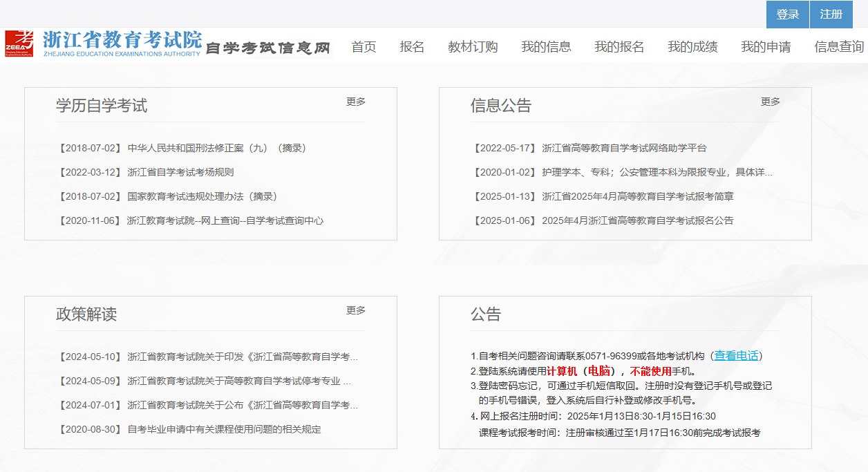
Task: Open the 信息查询 navigation item
Action: (x=838, y=46)
